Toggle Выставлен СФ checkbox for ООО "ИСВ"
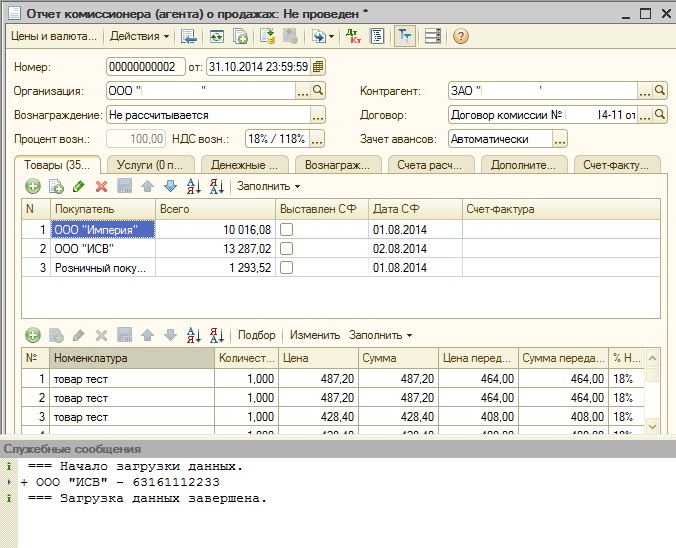The height and width of the screenshot is (548, 676). (x=287, y=249)
